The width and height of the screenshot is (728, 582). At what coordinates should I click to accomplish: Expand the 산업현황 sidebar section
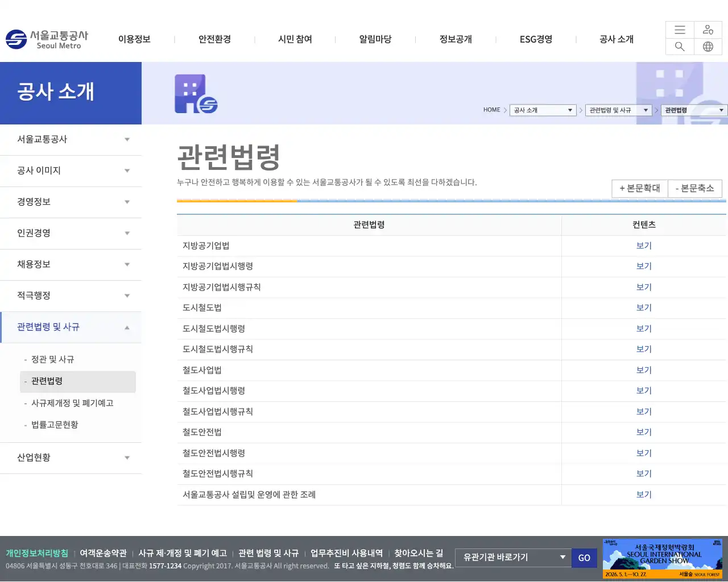tap(71, 458)
